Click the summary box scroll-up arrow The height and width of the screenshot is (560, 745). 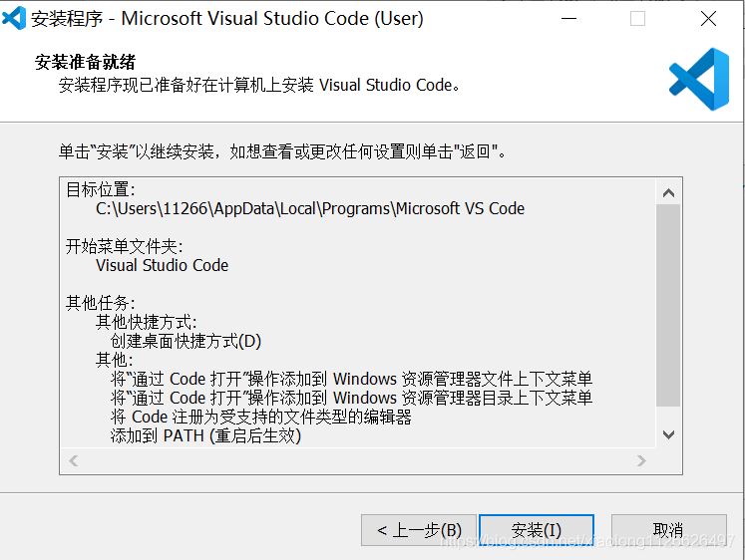click(668, 193)
